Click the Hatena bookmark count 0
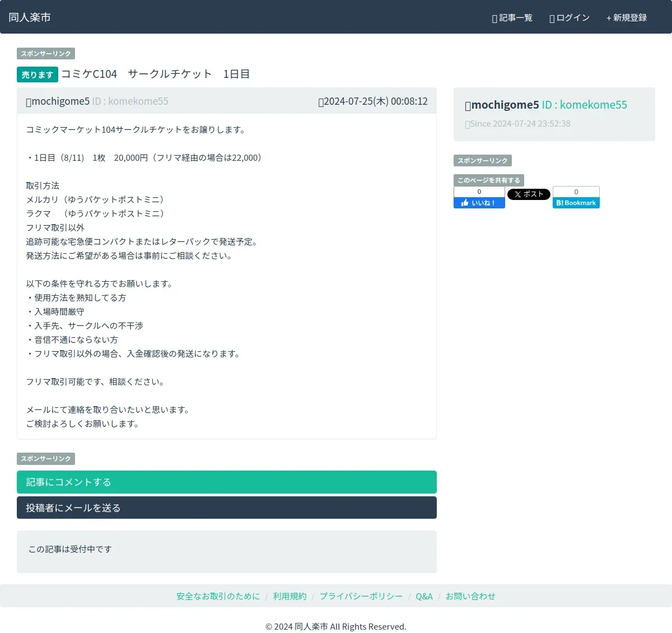Viewport: 672px width, 633px height. [x=576, y=192]
